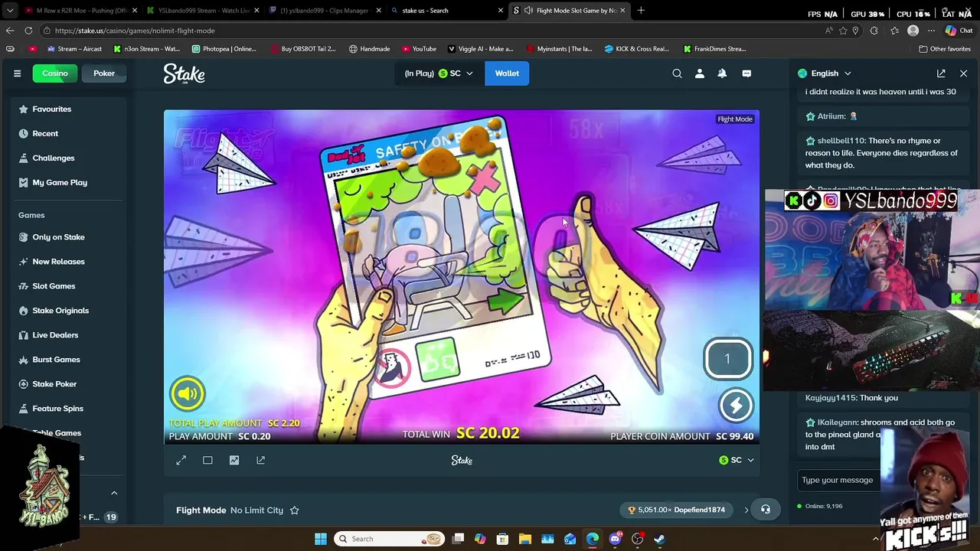Expand the In Play SC balance dropdown

click(439, 73)
